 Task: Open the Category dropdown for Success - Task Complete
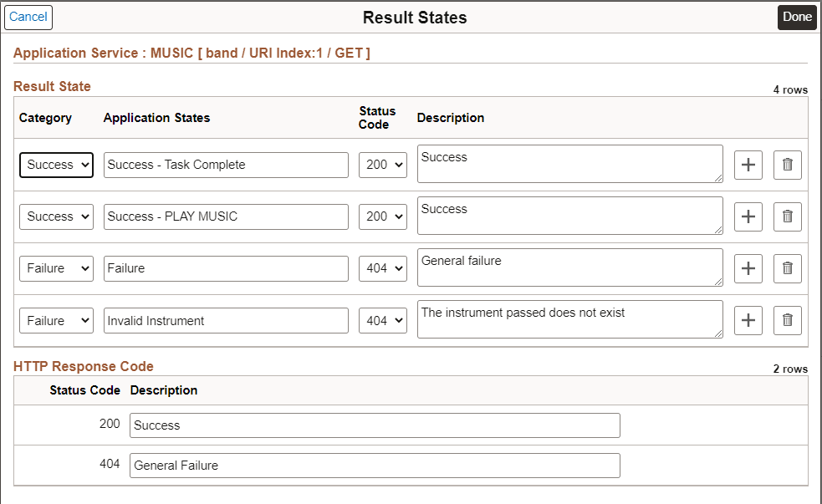point(56,165)
